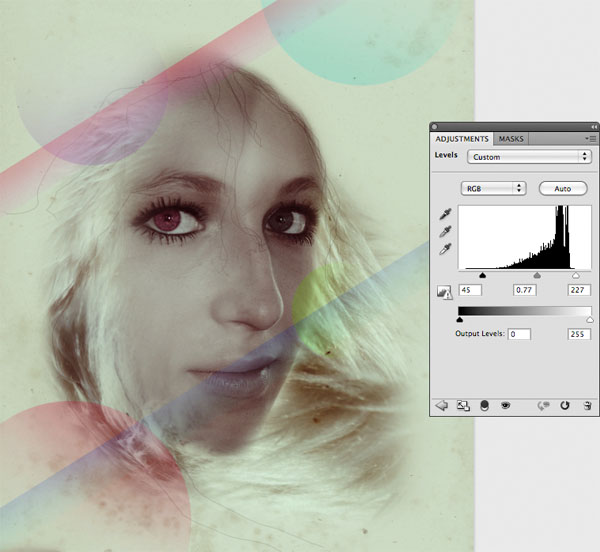Click Output Levels field showing 0

[x=519, y=334]
